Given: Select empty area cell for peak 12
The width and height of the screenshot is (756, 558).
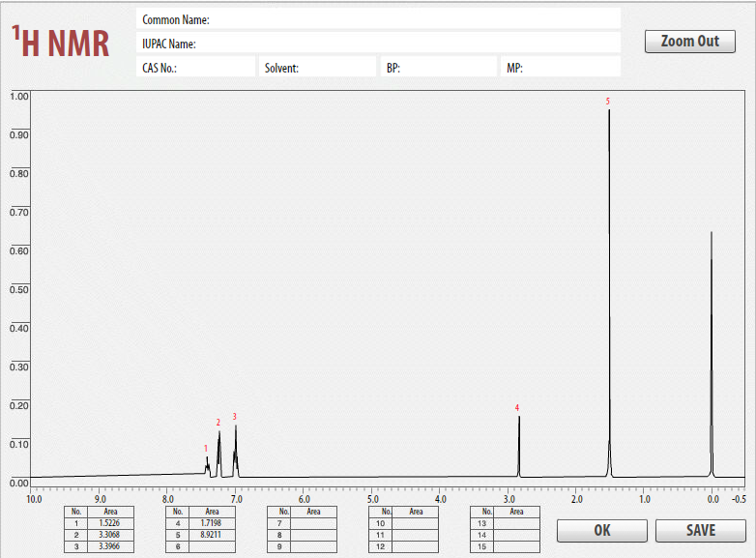Looking at the screenshot, I should point(415,546).
